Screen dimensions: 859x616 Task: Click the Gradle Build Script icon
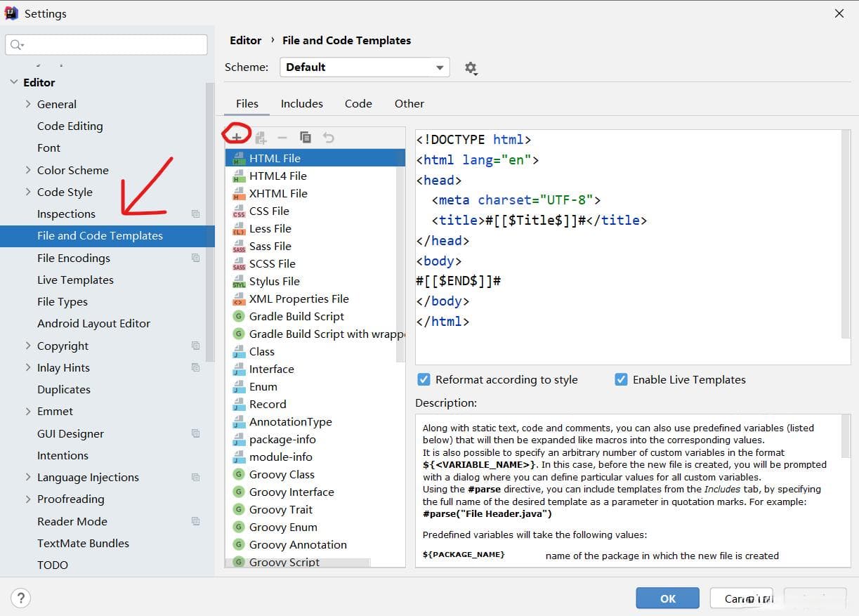tap(239, 316)
